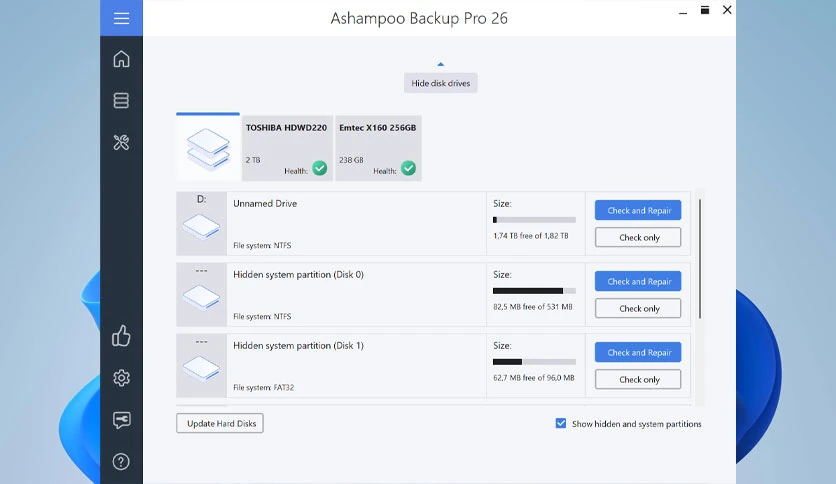The height and width of the screenshot is (484, 836).
Task: Check and Repair Disk 1 hidden partition
Action: [x=638, y=352]
